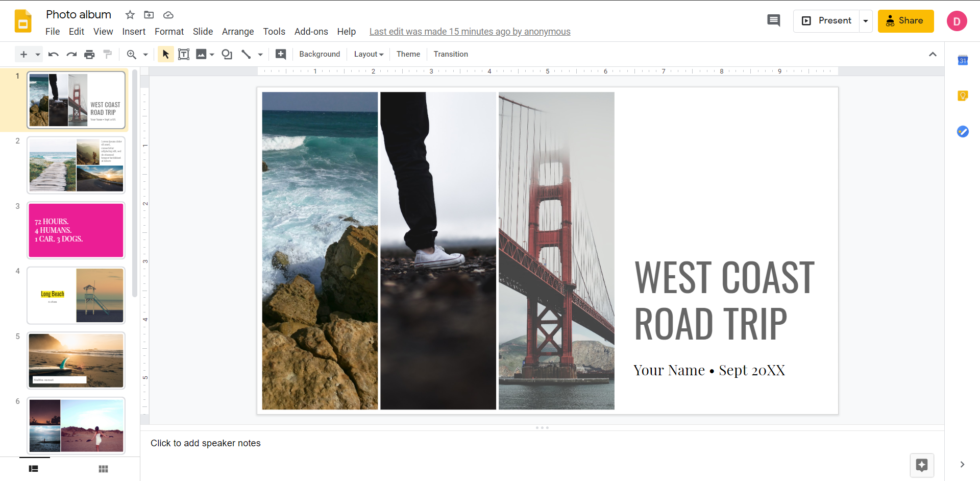Open the Present options dropdown arrow

tap(866, 21)
